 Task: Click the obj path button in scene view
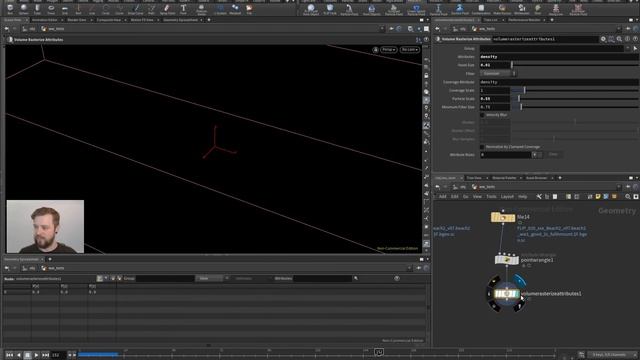29,29
